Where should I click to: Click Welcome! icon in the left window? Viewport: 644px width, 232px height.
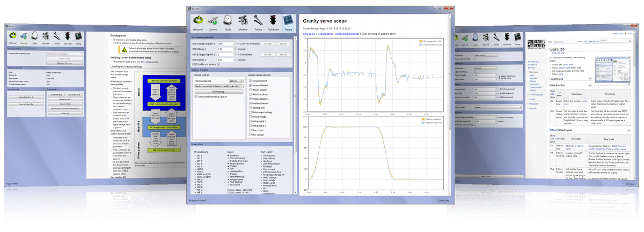pyautogui.click(x=12, y=38)
